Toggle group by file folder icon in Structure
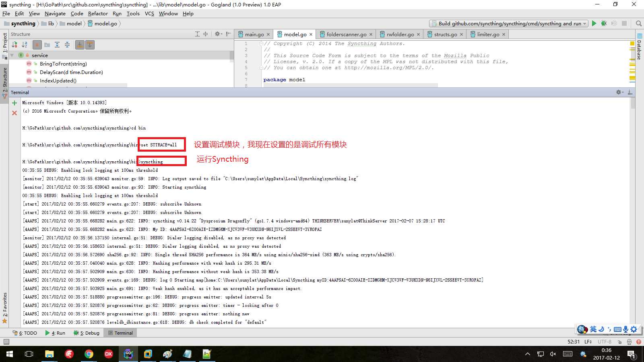Image resolution: width=644 pixels, height=362 pixels. 47,45
